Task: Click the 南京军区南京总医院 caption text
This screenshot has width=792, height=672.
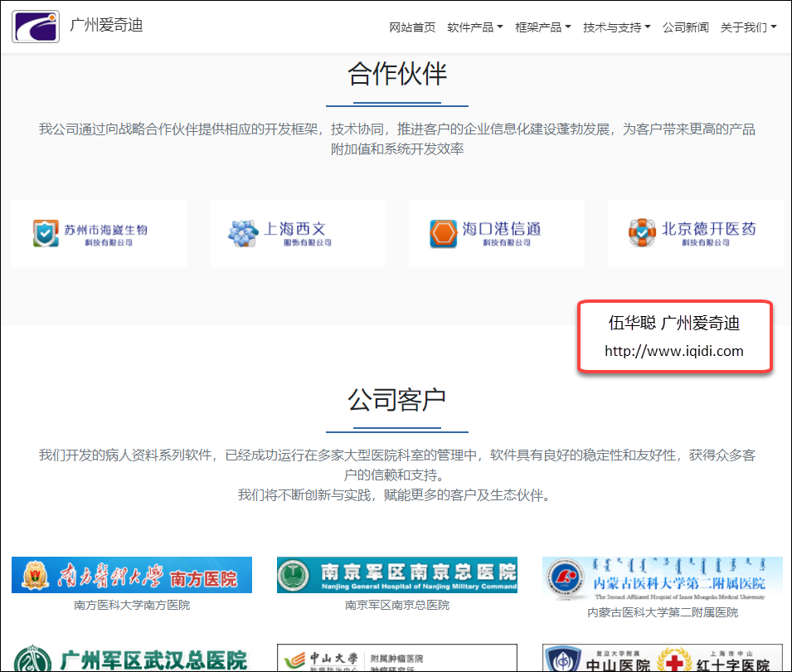Action: (x=397, y=605)
